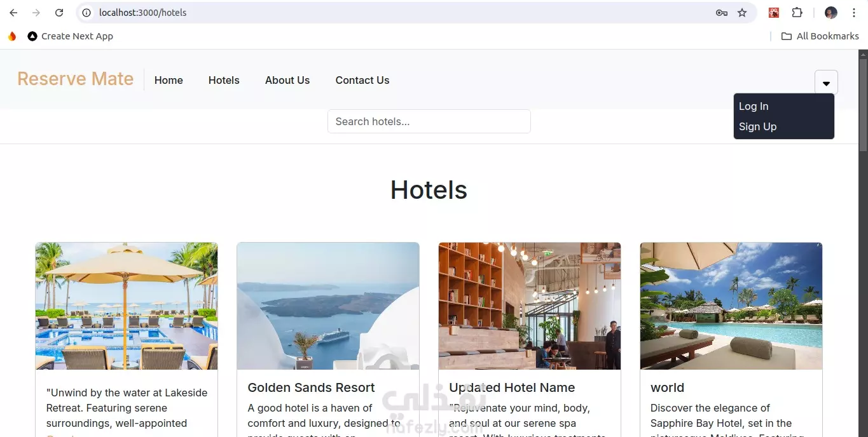Bookmark this page with the star icon
The image size is (868, 437).
tap(742, 13)
